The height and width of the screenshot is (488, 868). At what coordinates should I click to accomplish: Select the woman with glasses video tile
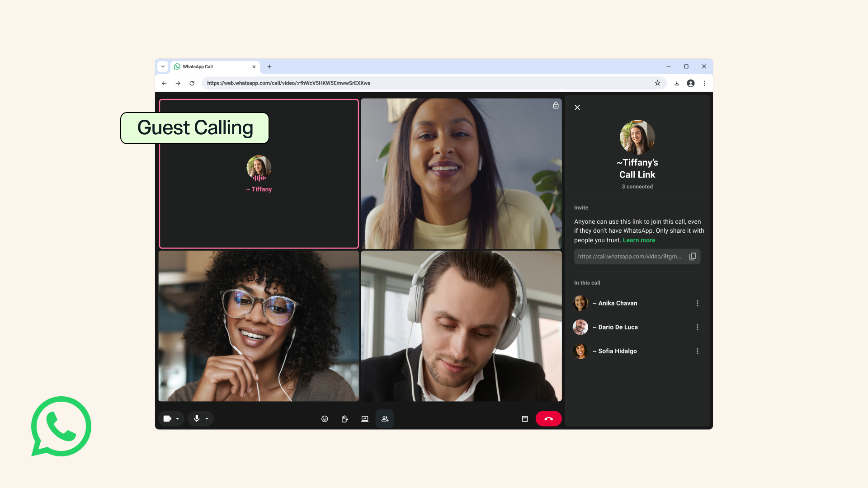click(259, 326)
